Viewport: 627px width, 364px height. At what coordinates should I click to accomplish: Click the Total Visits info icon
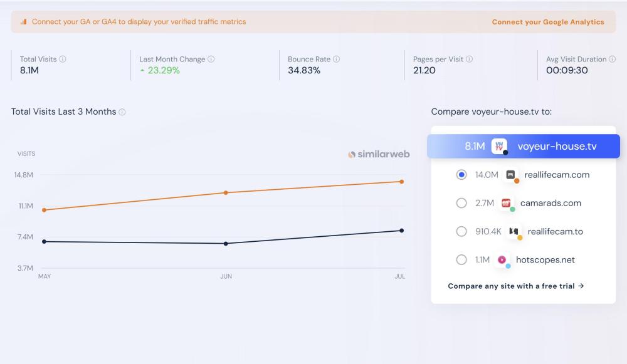pos(63,60)
